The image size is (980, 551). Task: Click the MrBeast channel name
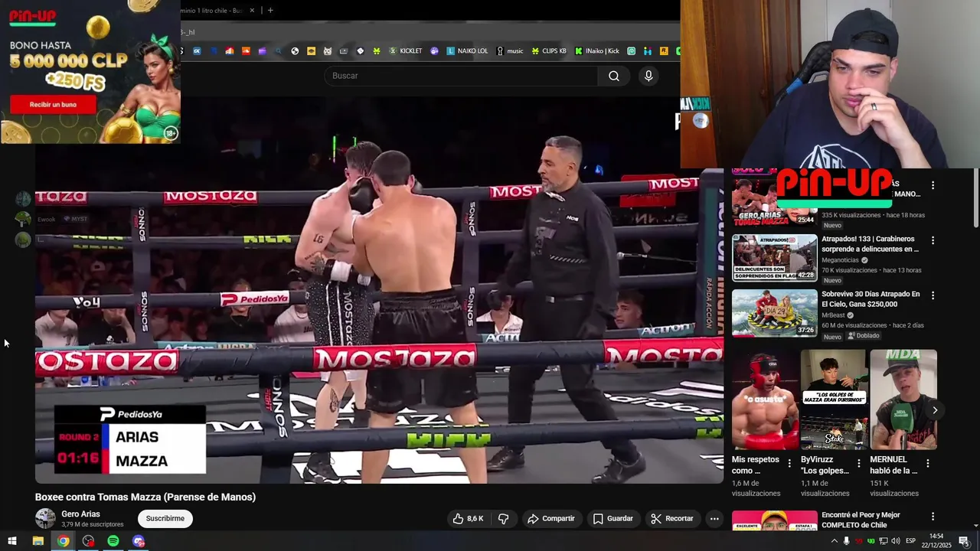[835, 315]
